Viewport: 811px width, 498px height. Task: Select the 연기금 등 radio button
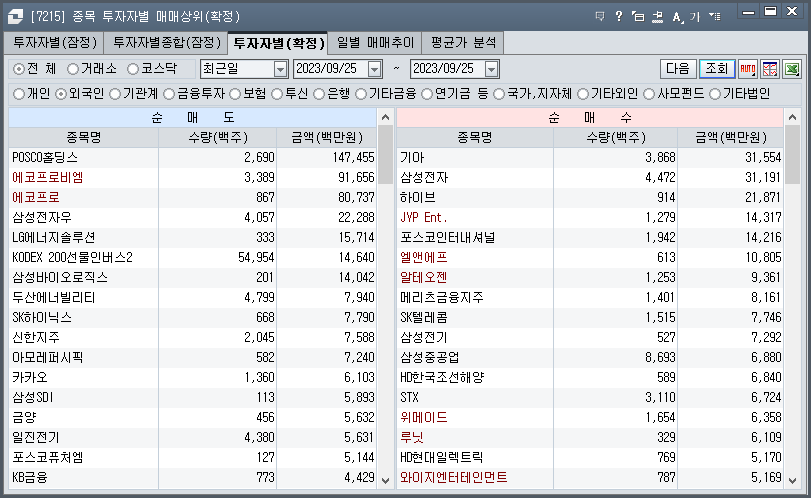pos(427,94)
